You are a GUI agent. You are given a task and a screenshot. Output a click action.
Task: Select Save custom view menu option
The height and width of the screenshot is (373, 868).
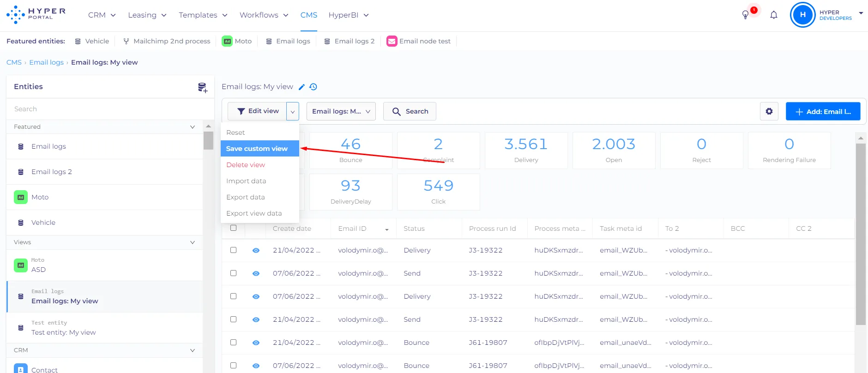point(260,149)
